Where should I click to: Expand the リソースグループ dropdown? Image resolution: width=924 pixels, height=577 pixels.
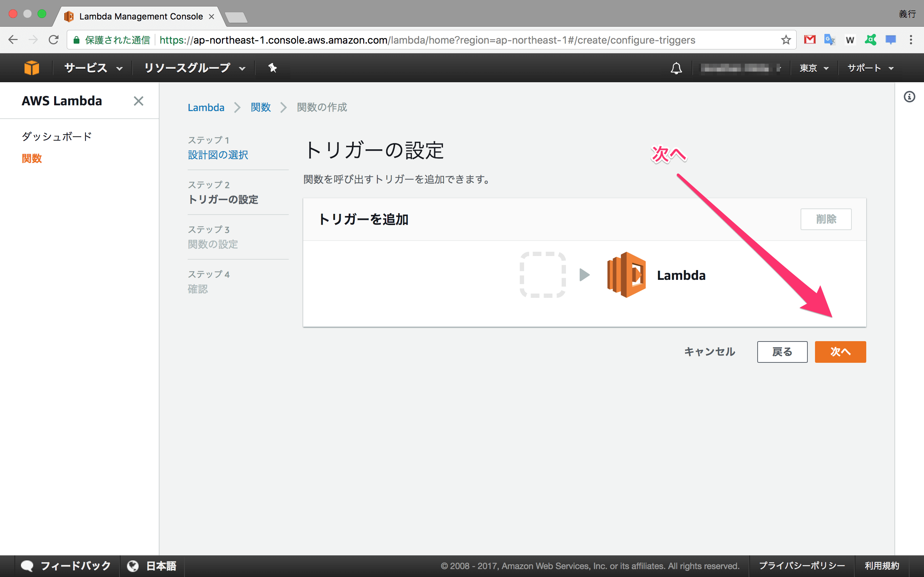click(x=194, y=68)
